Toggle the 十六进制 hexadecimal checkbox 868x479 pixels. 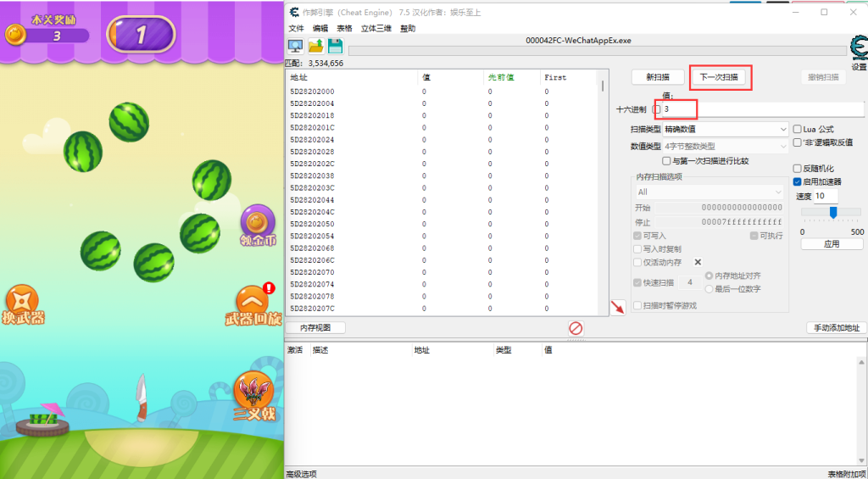[x=656, y=109]
